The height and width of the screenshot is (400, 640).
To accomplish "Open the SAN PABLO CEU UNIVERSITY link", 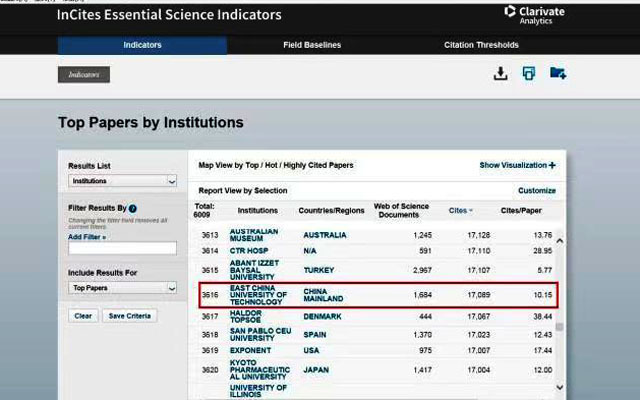I will coord(260,334).
